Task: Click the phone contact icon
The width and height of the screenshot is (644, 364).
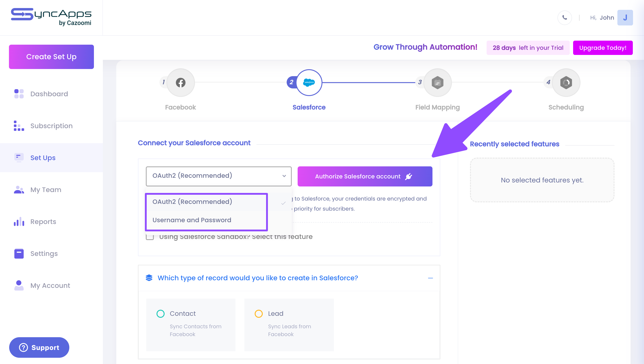Action: coord(565,17)
